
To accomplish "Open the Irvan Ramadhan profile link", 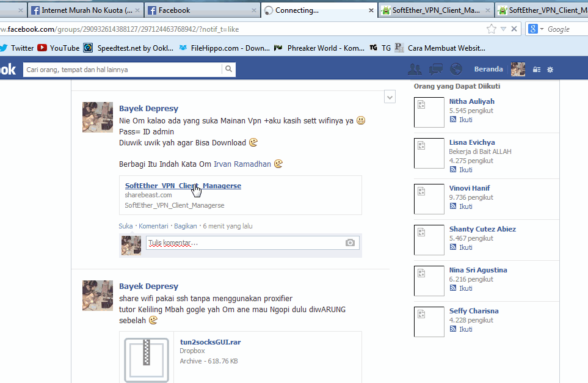I will (242, 164).
